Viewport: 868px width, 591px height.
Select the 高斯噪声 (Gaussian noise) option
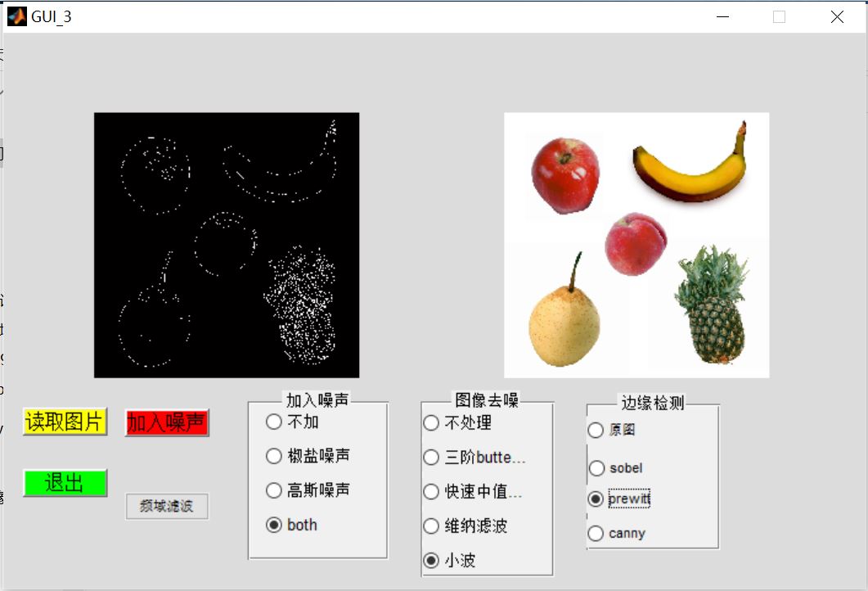pyautogui.click(x=273, y=490)
